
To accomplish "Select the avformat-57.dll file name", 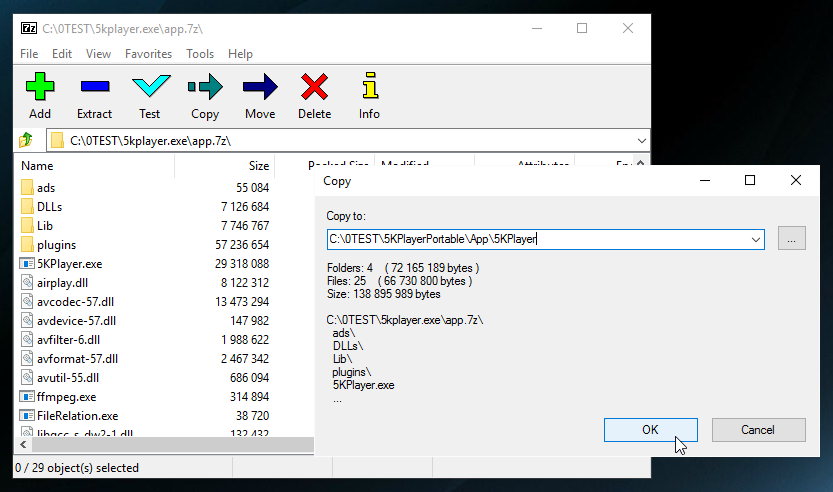I will pyautogui.click(x=78, y=359).
